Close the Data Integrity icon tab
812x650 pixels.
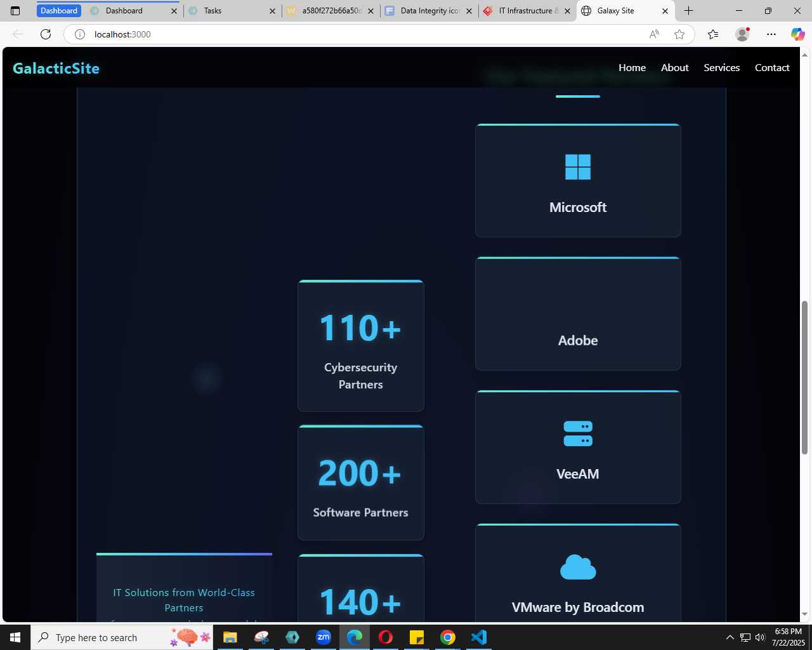click(x=469, y=11)
